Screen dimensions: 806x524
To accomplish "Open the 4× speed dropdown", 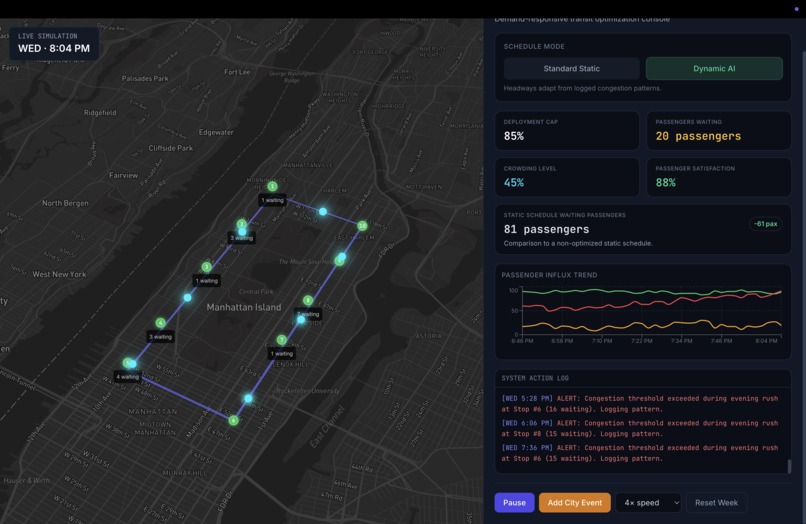I will (648, 502).
